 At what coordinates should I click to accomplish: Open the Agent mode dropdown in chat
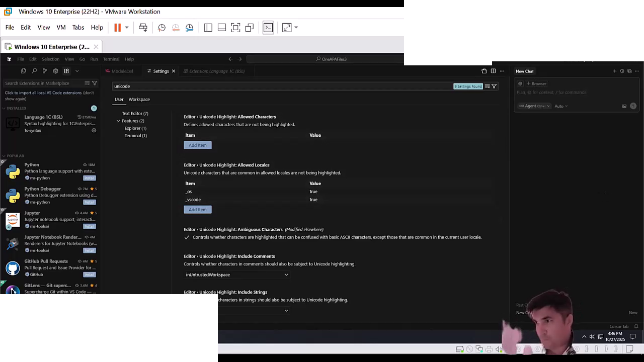point(534,106)
